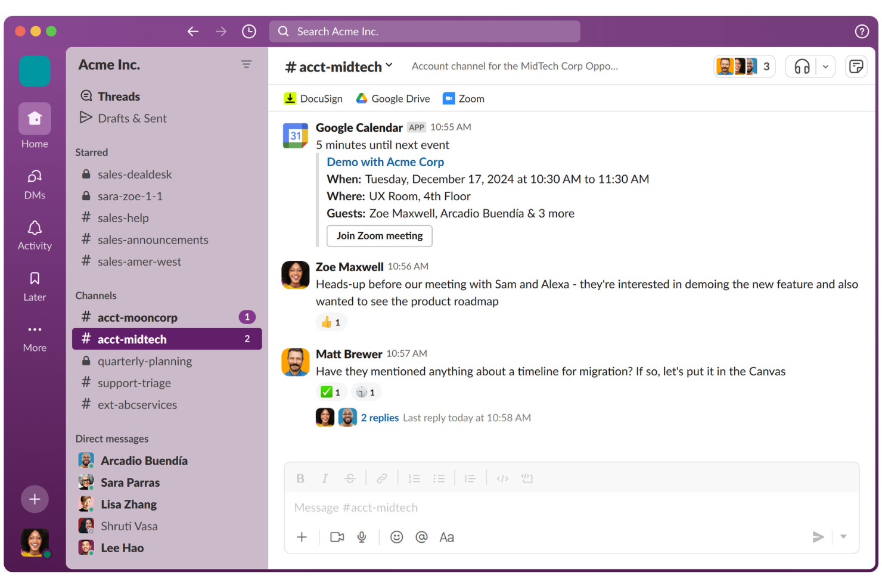Open the send options arrow in composer
Viewport: 882px width, 588px height.
[843, 537]
